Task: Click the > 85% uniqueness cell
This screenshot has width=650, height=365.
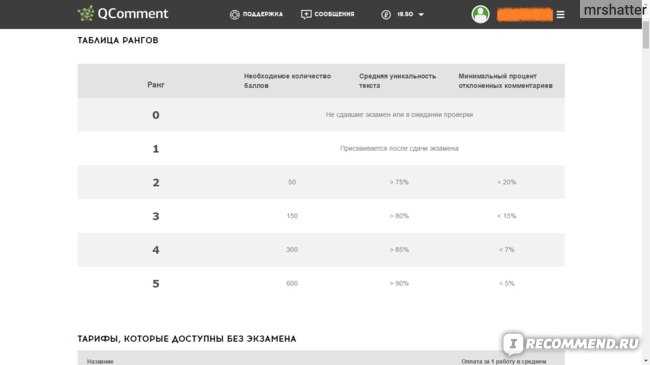Action: 399,250
